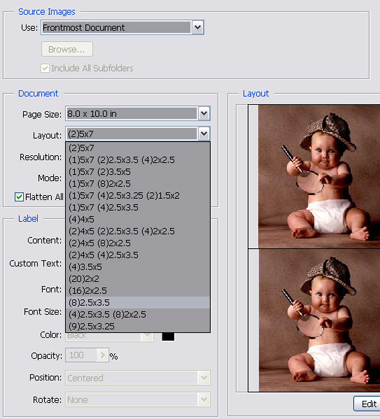Viewport: 380px width, 419px height.
Task: Choose (1)5x7 (8)2x2.5 layout
Action: [138, 184]
